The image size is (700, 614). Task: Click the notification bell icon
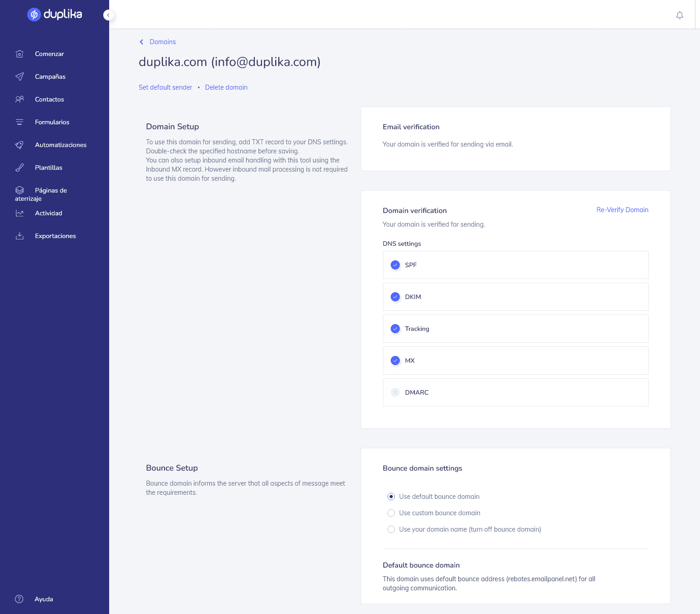pyautogui.click(x=680, y=15)
